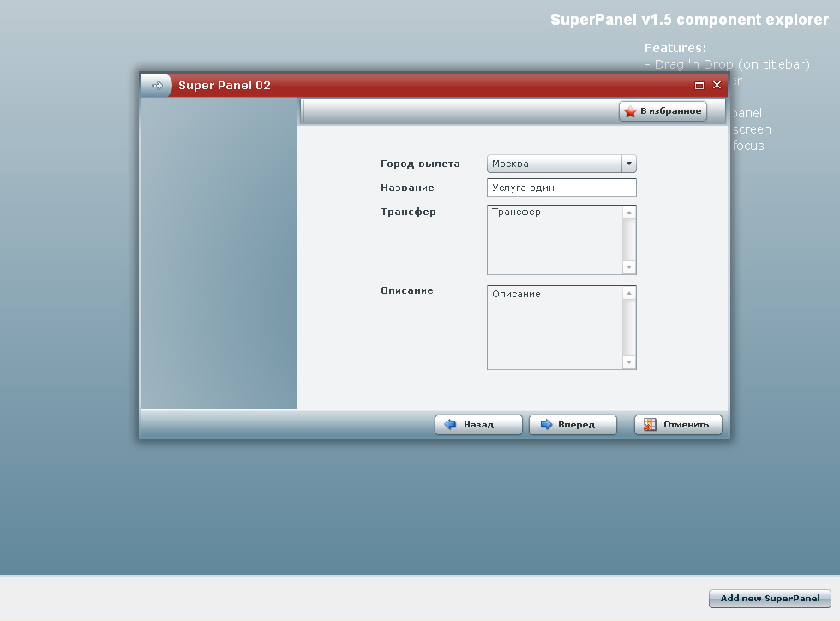Click Трансфер scrollbar down arrow
This screenshot has width=840, height=621.
[629, 267]
